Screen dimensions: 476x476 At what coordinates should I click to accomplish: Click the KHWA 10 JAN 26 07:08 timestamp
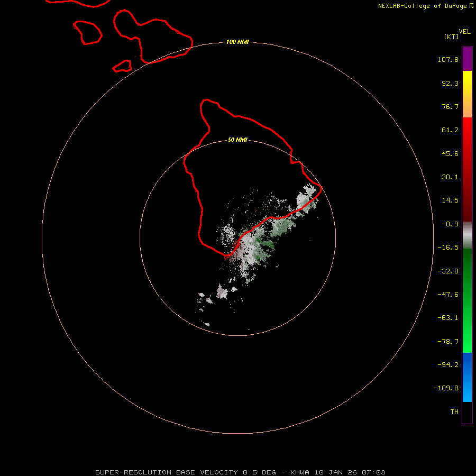pos(338,472)
